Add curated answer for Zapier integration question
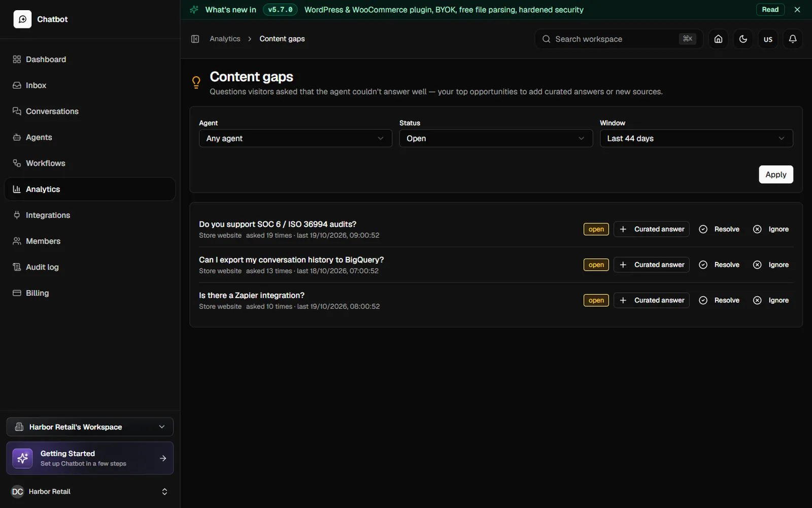 tap(652, 300)
